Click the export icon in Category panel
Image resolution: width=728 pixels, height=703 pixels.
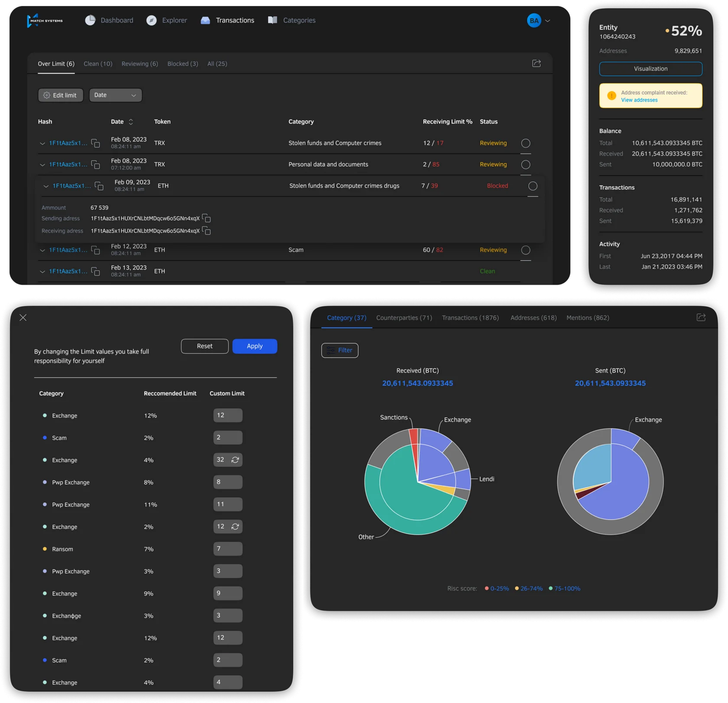[x=701, y=318]
